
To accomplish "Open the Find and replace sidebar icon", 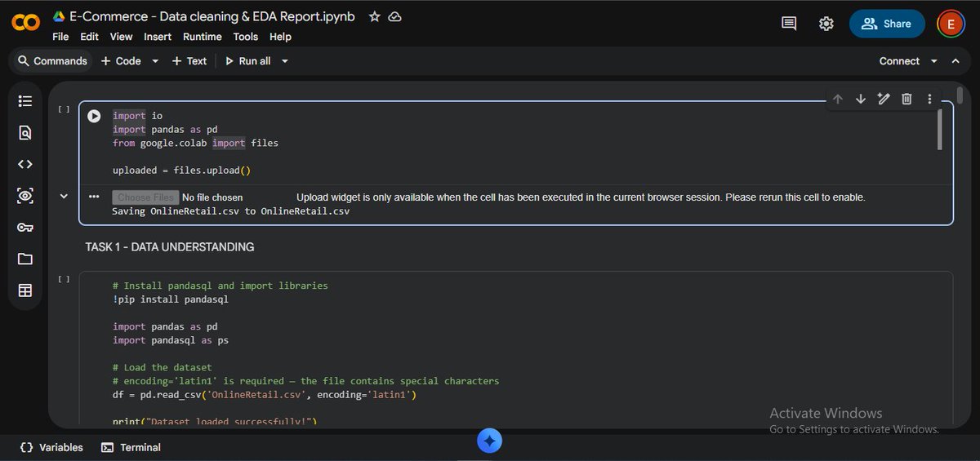I will 25,132.
